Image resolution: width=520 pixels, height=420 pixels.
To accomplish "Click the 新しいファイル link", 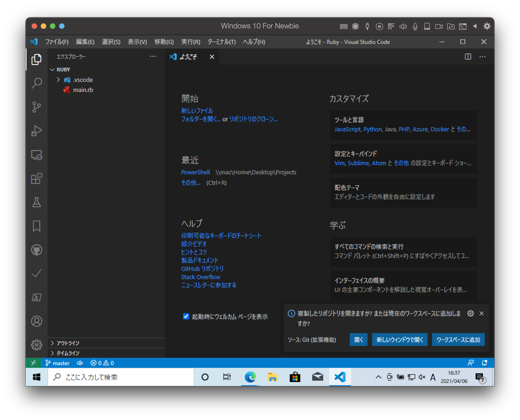I will (197, 110).
